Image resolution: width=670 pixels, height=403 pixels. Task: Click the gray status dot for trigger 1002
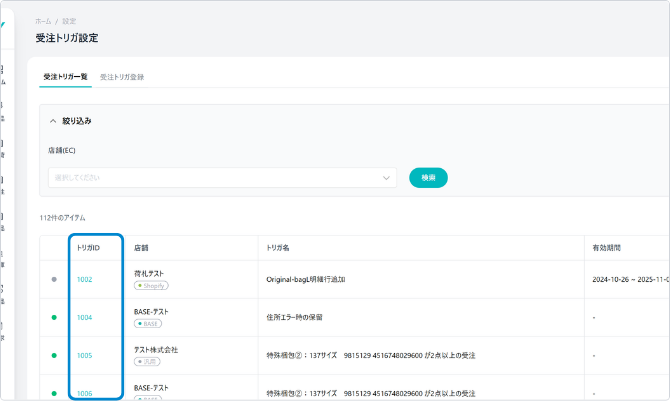(x=54, y=280)
